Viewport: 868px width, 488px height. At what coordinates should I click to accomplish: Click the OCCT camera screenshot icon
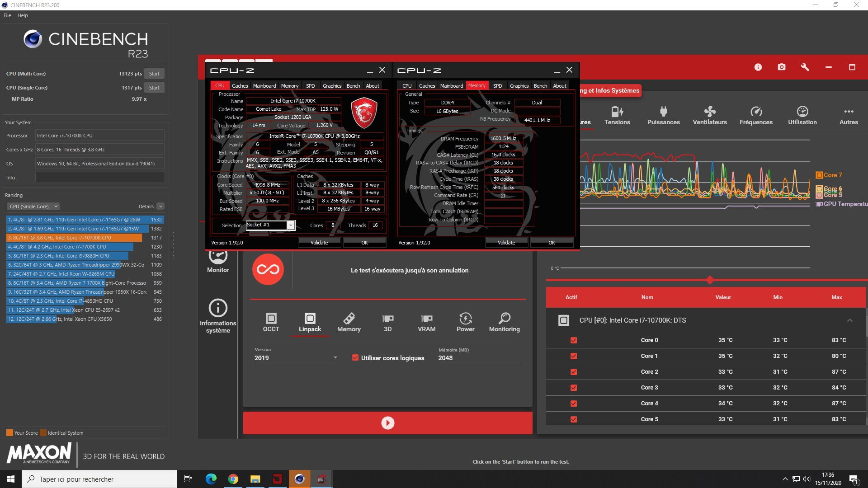tap(781, 67)
